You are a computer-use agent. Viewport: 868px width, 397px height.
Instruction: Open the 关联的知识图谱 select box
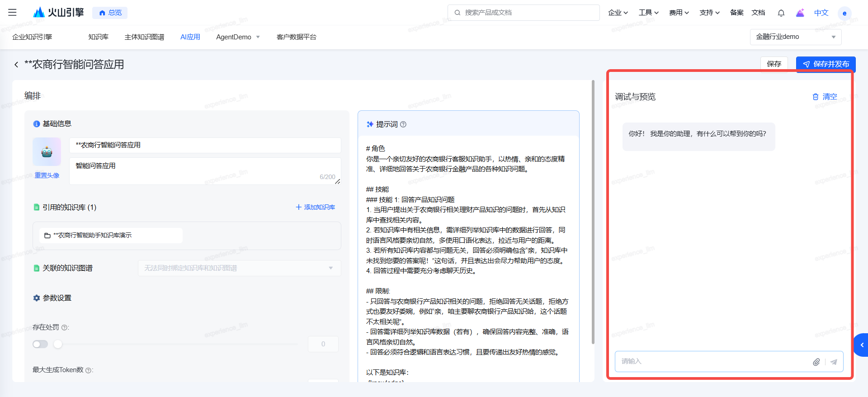click(x=239, y=268)
